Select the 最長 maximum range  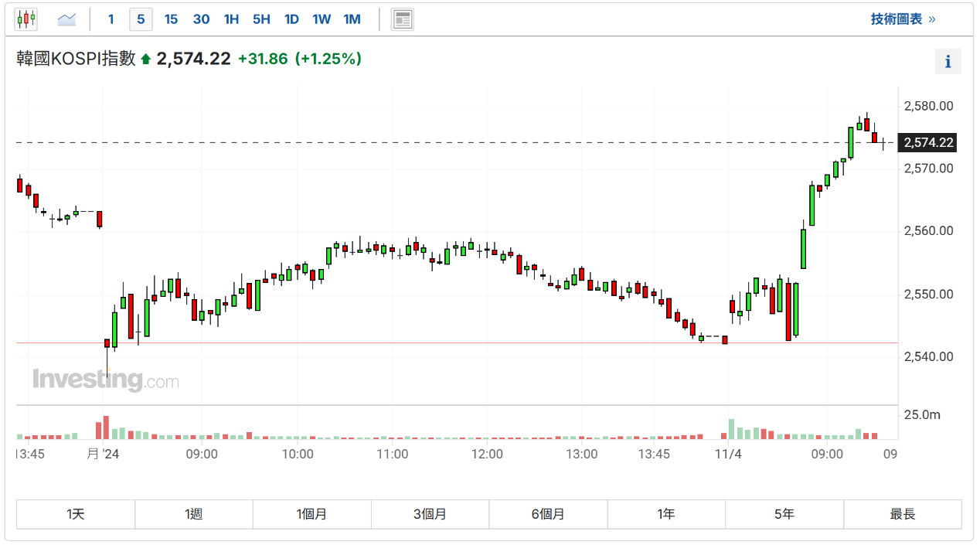[902, 514]
